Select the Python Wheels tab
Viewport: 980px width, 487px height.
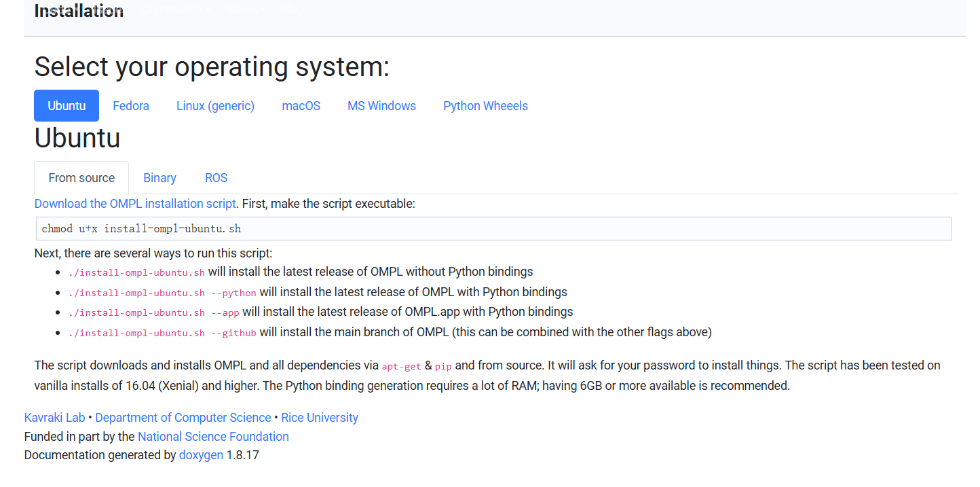[x=485, y=105]
